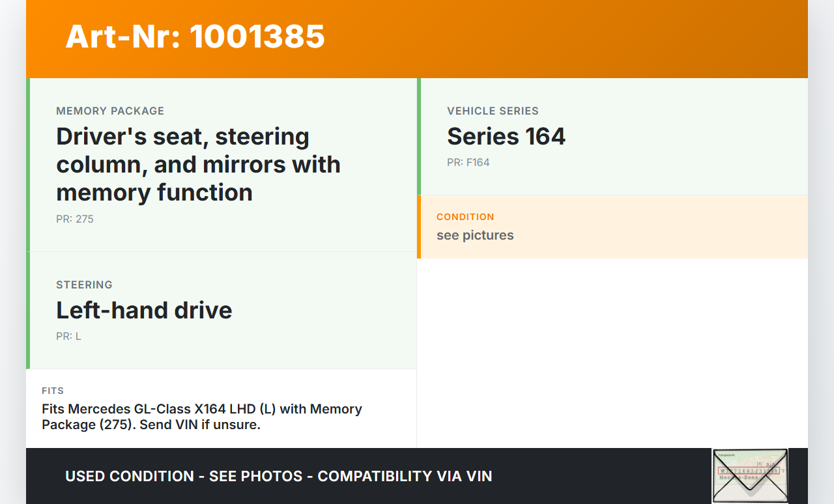Click the green accent bar of Steering card

(28, 310)
